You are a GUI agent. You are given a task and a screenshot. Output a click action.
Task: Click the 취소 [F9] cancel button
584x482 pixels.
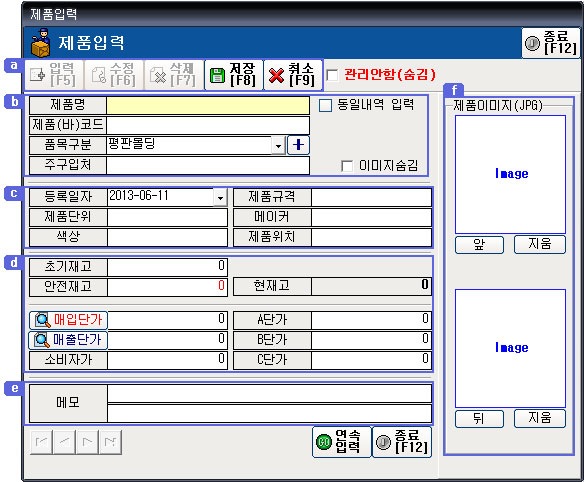point(293,75)
